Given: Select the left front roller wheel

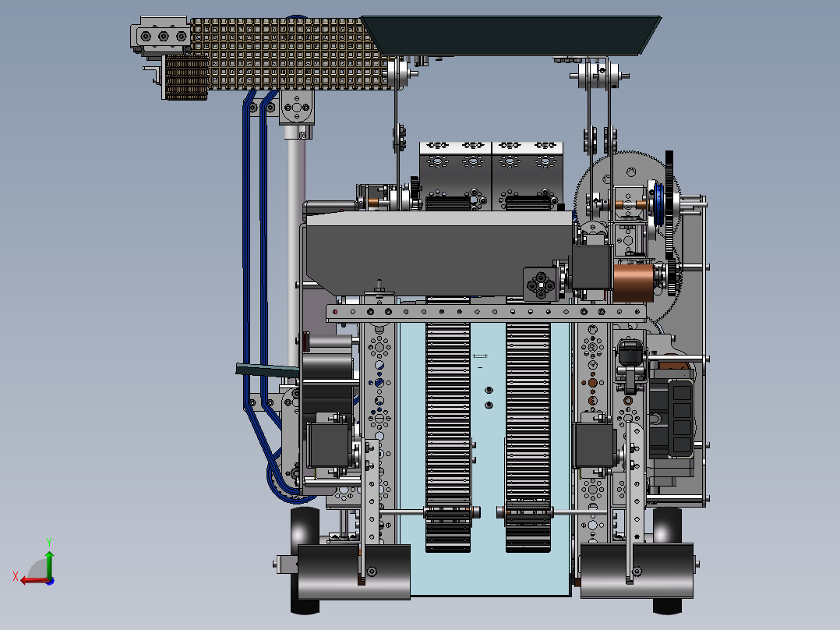Looking at the screenshot, I should click(x=354, y=571).
